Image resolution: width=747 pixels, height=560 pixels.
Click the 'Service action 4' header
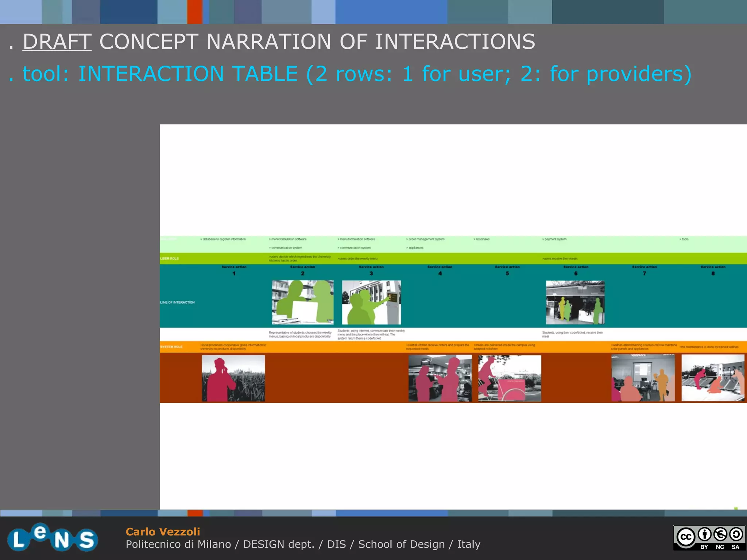(440, 270)
